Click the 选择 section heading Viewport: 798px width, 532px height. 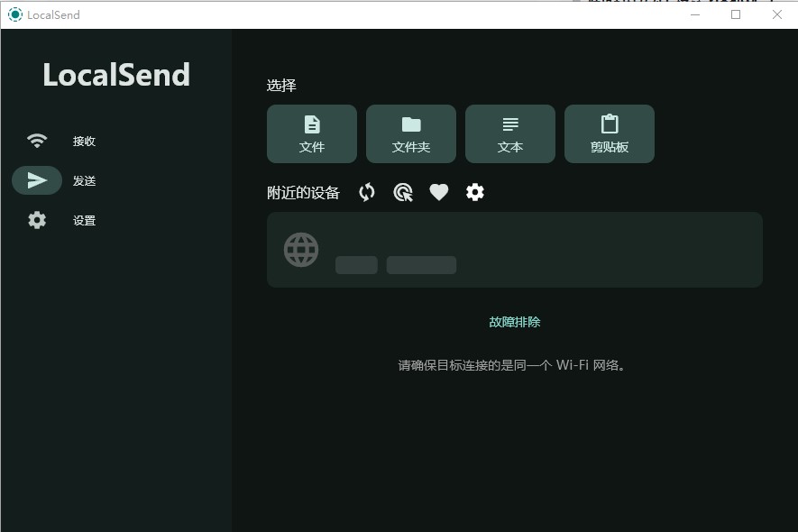tap(281, 86)
